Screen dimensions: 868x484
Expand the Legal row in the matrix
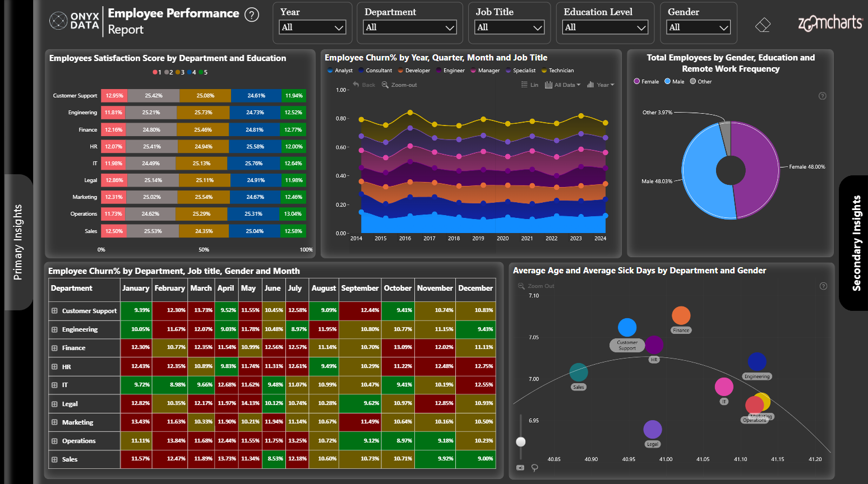point(54,404)
